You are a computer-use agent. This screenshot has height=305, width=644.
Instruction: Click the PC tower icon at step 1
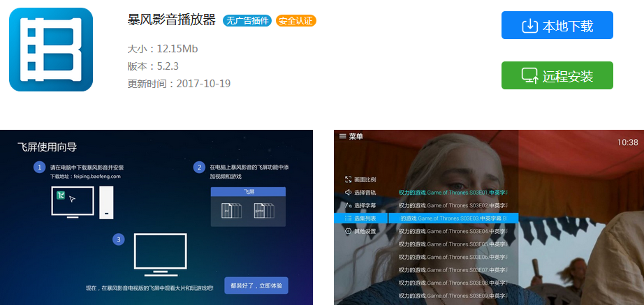point(106,202)
